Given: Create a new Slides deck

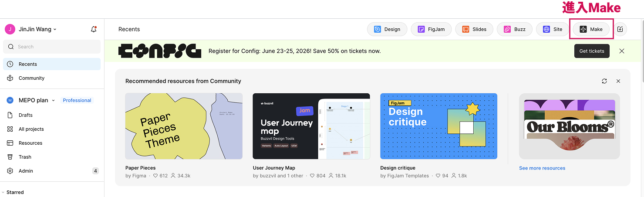Looking at the screenshot, I should click(x=474, y=29).
